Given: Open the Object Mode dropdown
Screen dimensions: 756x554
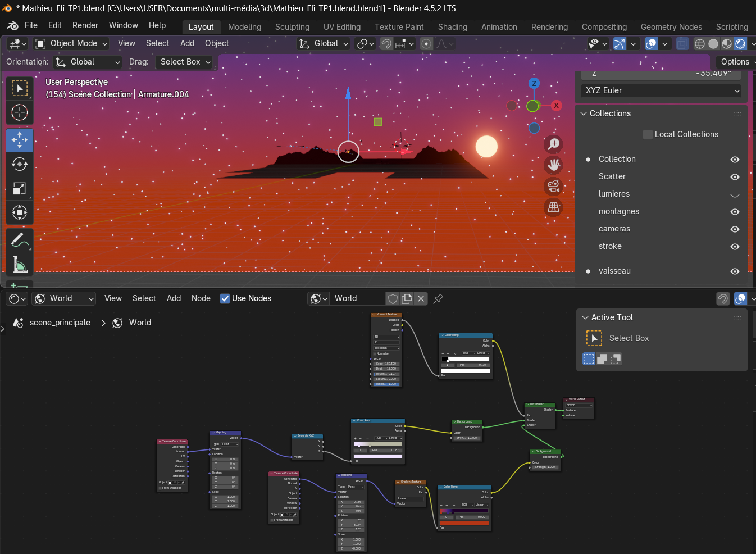Looking at the screenshot, I should [x=71, y=44].
